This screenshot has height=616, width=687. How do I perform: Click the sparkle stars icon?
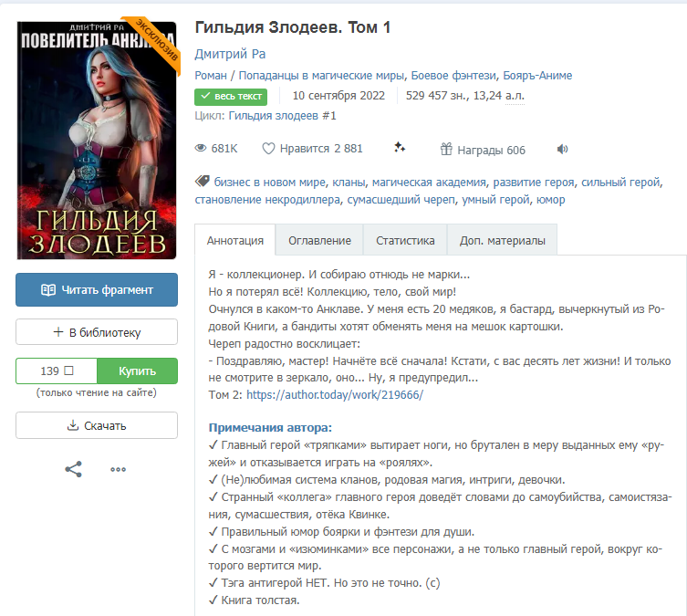tap(399, 148)
